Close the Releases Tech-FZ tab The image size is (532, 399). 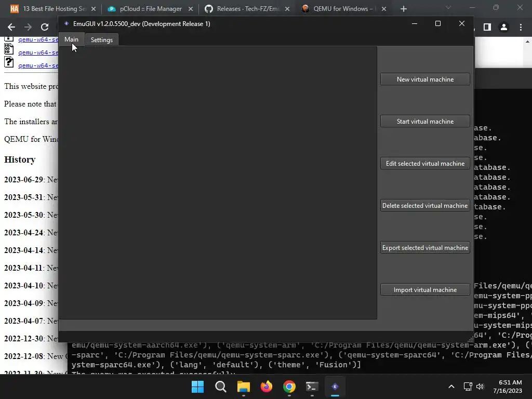click(287, 9)
